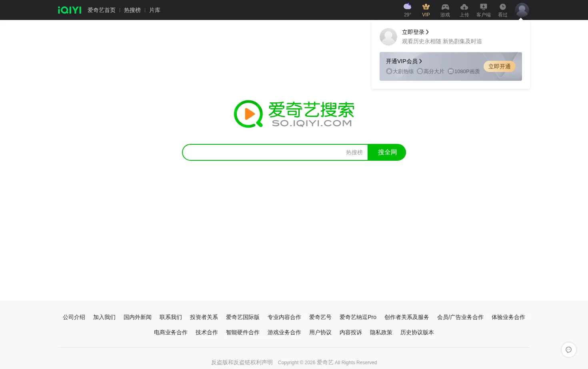Open the 专业内容合作 footer link

coord(284,317)
